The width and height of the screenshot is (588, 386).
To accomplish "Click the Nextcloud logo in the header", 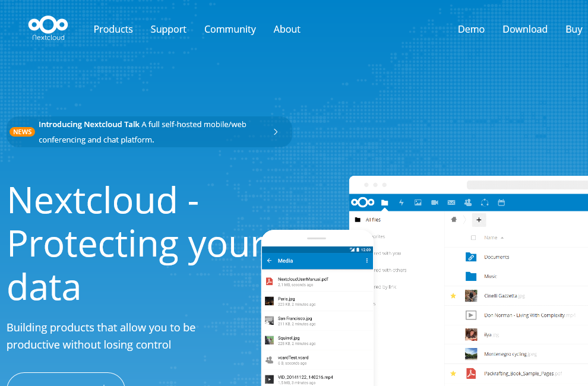I will [x=48, y=28].
